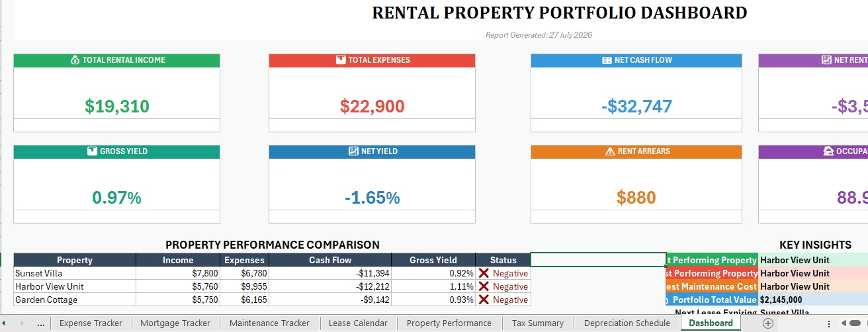Click the money bag icon beside Total Rental Income
Screen dimensions: 868x332
coord(75,60)
